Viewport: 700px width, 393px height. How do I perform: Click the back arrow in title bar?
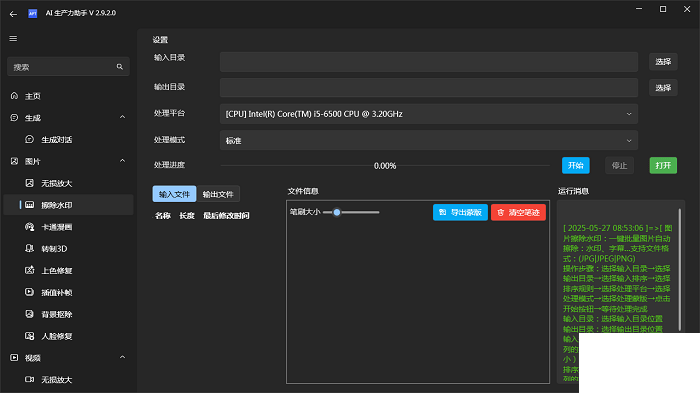[13, 14]
